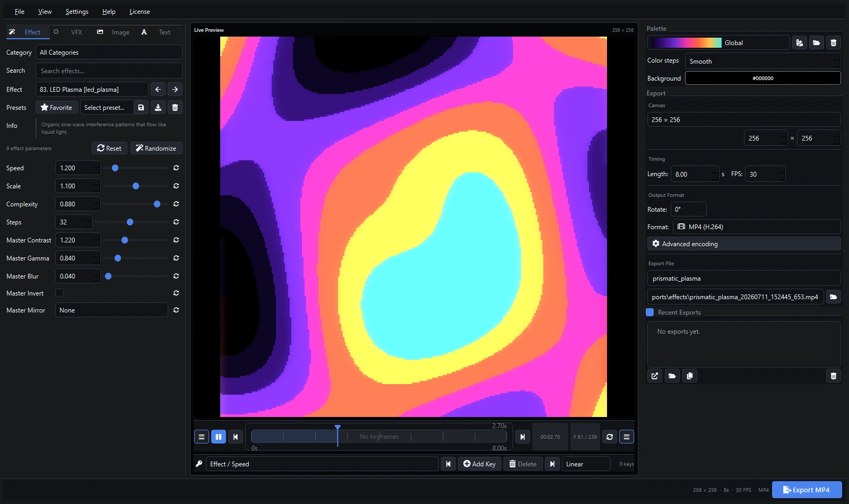
Task: Open timeline options menu on right
Action: [627, 437]
